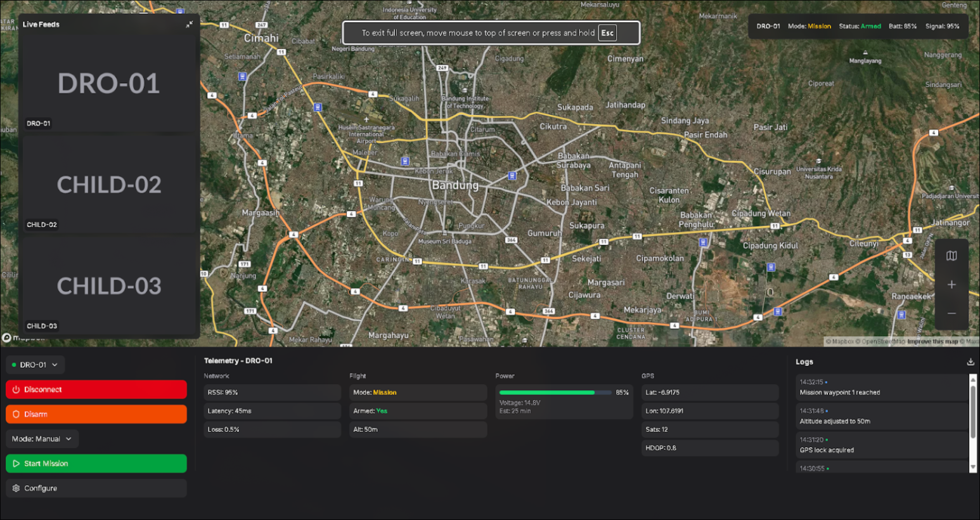Disarm the drone with the Disarm toggle
This screenshot has height=520, width=980.
click(x=96, y=414)
